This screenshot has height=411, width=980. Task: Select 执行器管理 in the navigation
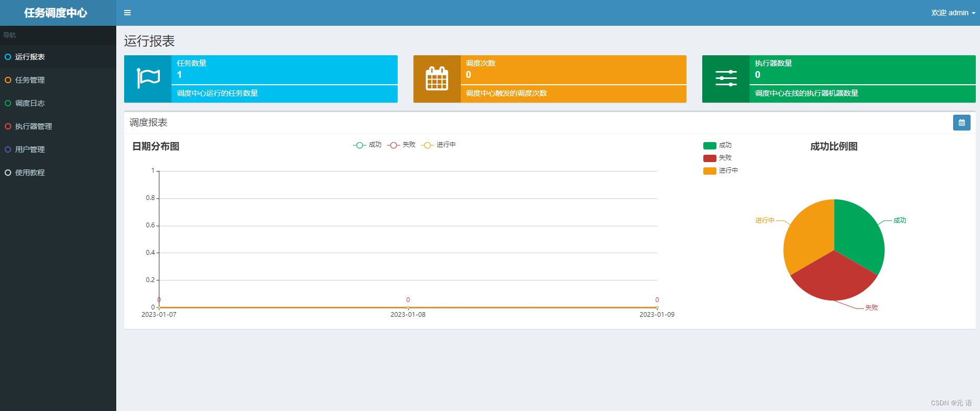tap(58, 126)
